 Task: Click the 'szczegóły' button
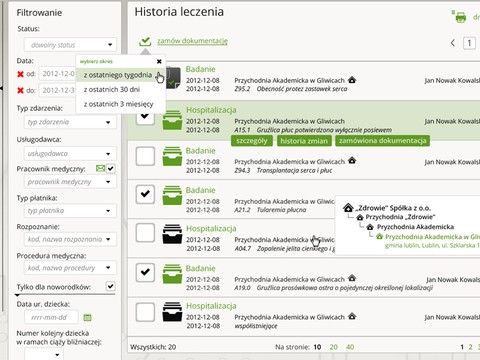tap(252, 141)
